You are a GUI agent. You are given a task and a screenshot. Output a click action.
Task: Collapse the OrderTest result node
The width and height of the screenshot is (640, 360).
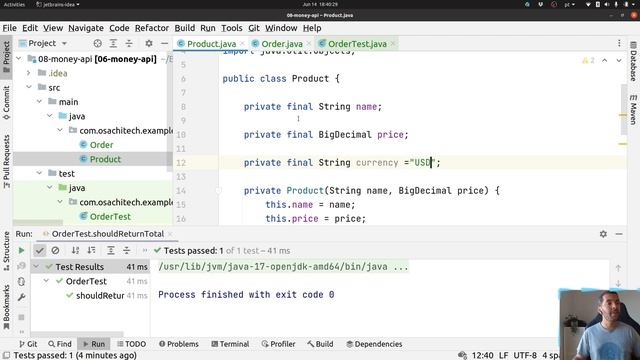tap(46, 281)
